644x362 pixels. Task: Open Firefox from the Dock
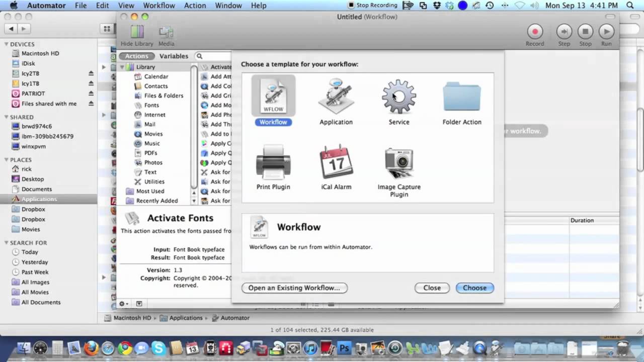click(91, 348)
